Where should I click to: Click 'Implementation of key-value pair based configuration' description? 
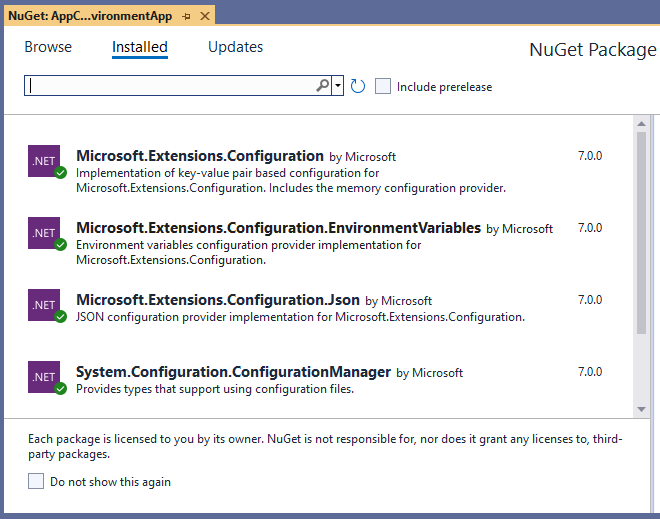291,181
